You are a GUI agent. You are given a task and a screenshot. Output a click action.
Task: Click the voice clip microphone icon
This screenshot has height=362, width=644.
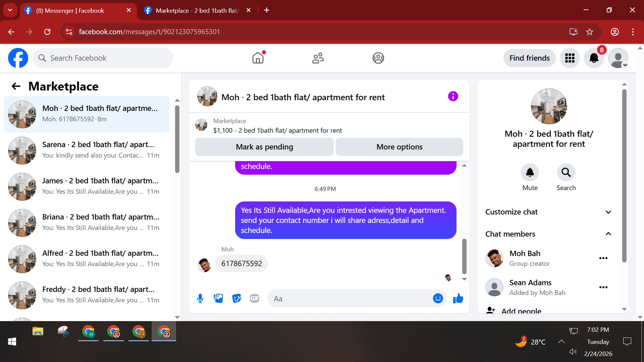[200, 298]
